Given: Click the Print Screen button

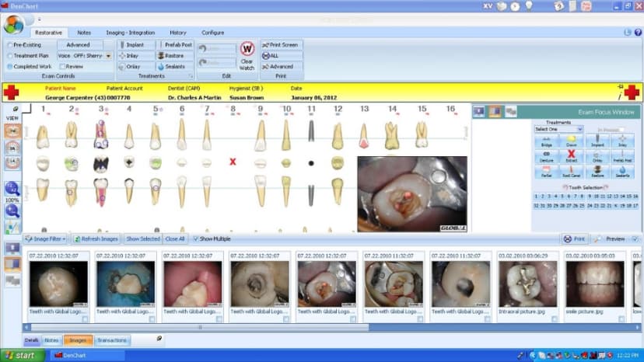Looking at the screenshot, I should pos(281,45).
